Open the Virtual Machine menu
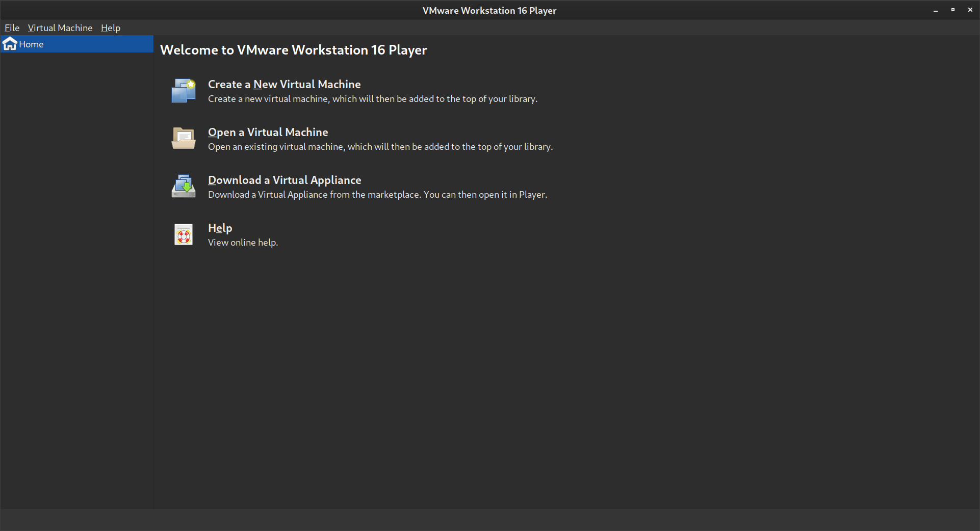This screenshot has width=980, height=531. click(x=60, y=28)
